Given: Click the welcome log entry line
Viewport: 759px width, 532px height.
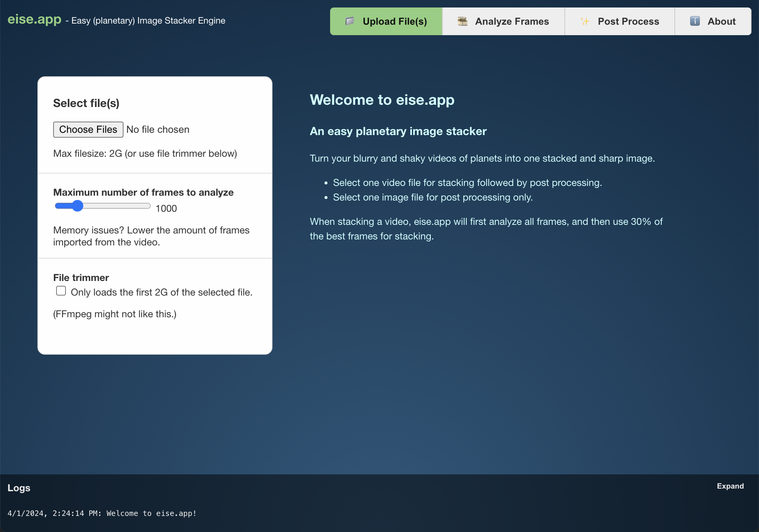Looking at the screenshot, I should [x=102, y=513].
